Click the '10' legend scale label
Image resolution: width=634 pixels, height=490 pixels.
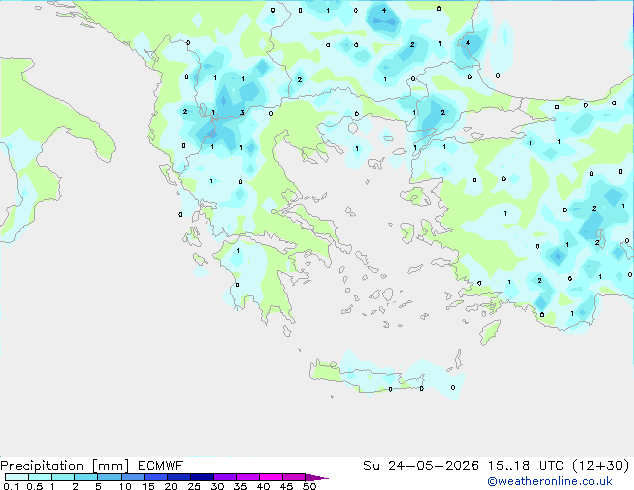click(x=125, y=486)
